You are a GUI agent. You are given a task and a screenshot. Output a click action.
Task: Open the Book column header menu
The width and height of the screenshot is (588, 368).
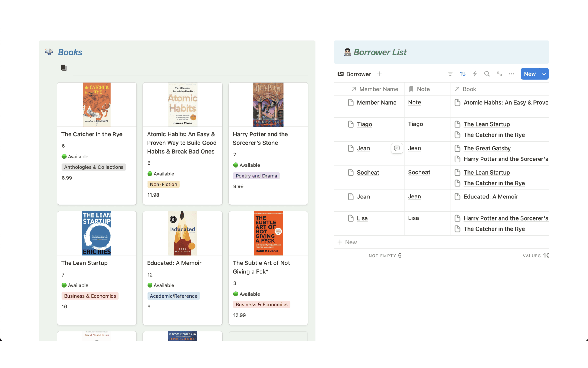pos(469,89)
